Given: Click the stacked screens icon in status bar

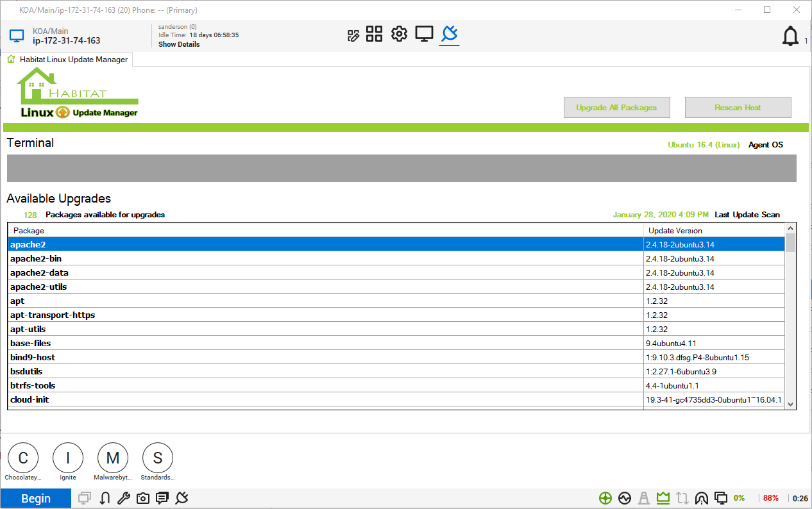Looking at the screenshot, I should point(721,498).
